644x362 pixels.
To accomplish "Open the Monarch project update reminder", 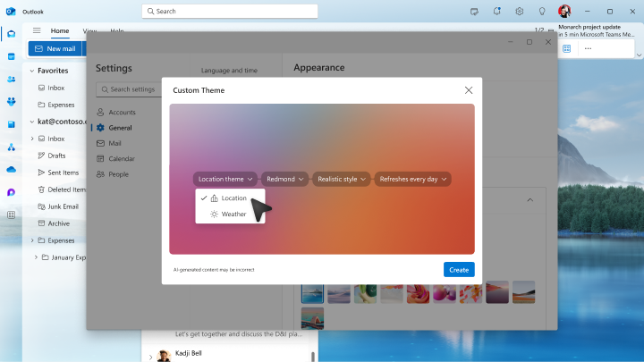I will tap(597, 30).
